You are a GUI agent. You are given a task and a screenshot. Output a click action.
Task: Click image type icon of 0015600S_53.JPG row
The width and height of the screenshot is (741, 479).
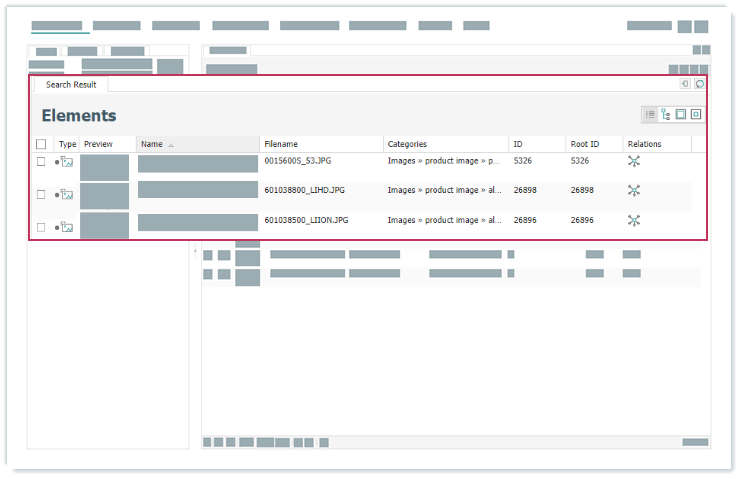coord(67,162)
